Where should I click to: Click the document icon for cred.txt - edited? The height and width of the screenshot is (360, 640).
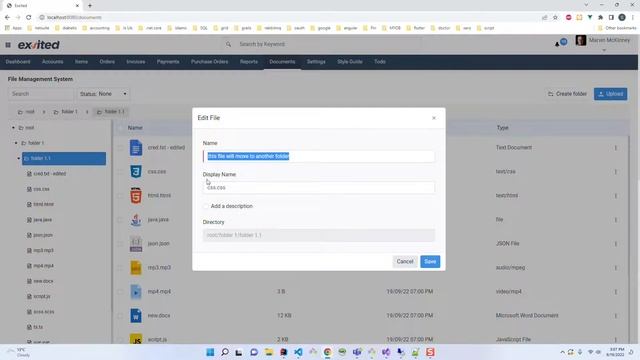click(x=136, y=147)
